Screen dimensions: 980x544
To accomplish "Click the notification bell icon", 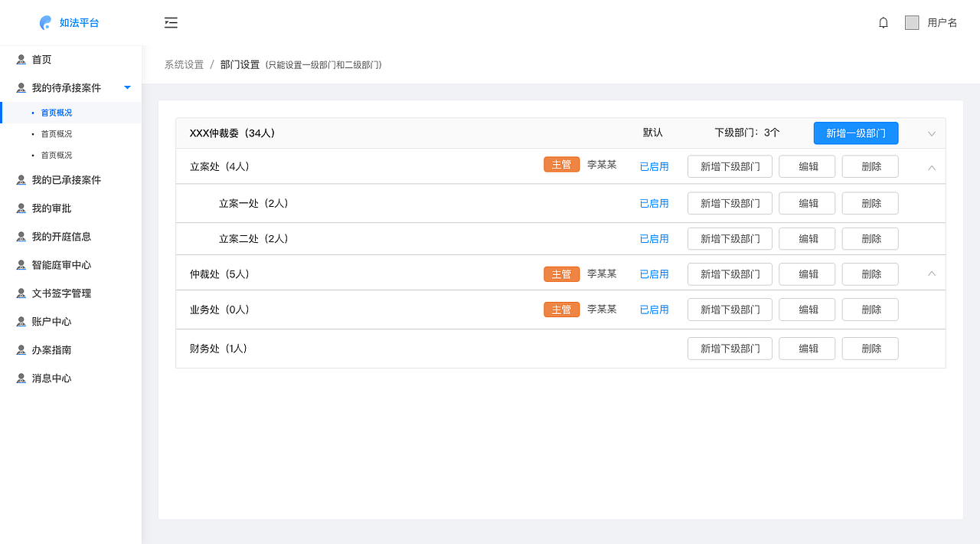I will 884,23.
